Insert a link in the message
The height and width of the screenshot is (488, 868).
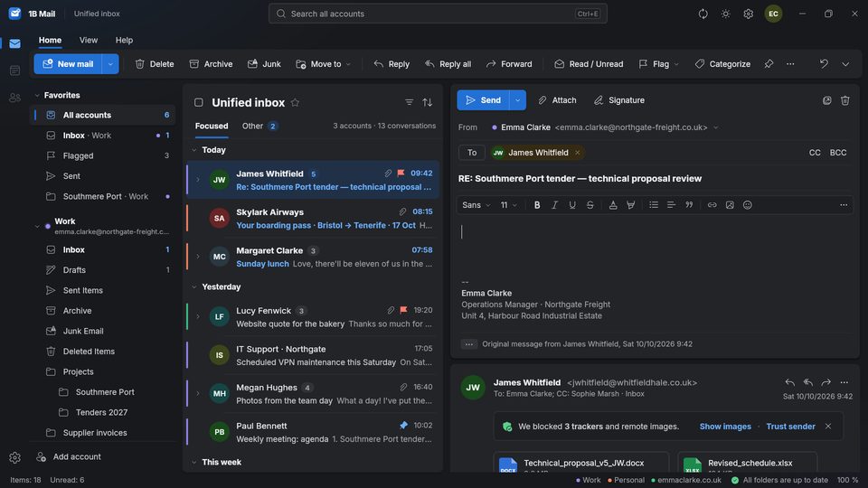[712, 205]
